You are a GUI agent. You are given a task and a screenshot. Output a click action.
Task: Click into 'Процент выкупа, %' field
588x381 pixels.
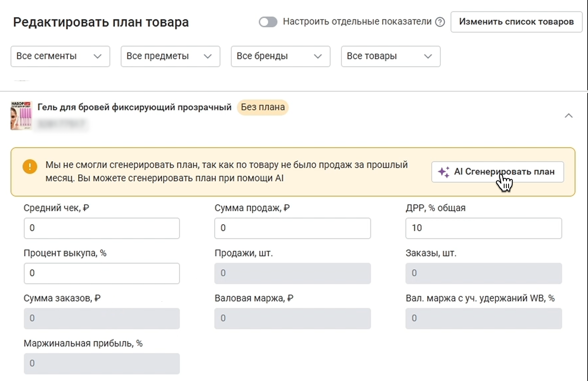(x=102, y=273)
